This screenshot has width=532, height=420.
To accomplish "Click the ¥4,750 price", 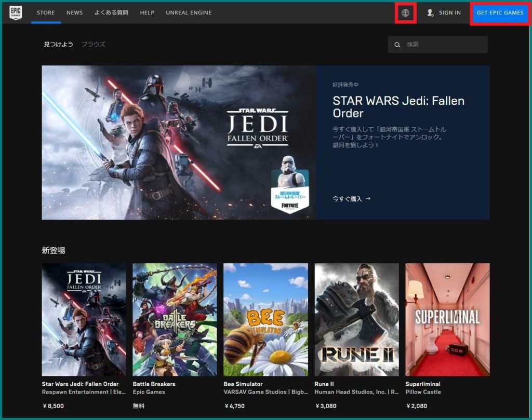I will [234, 406].
